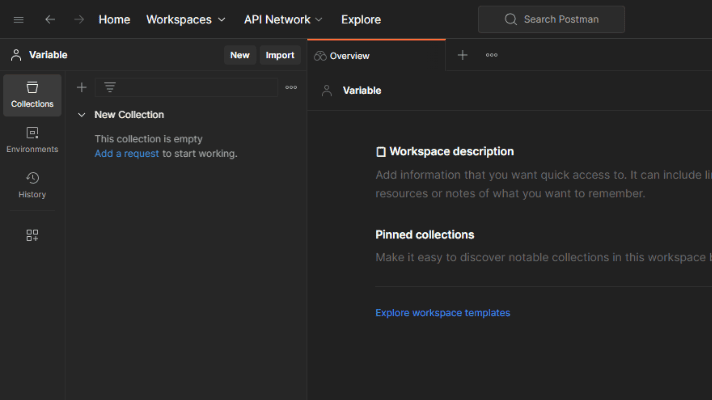Click the Overview tab binoculars icon
Viewport: 712px width, 400px height.
(320, 56)
